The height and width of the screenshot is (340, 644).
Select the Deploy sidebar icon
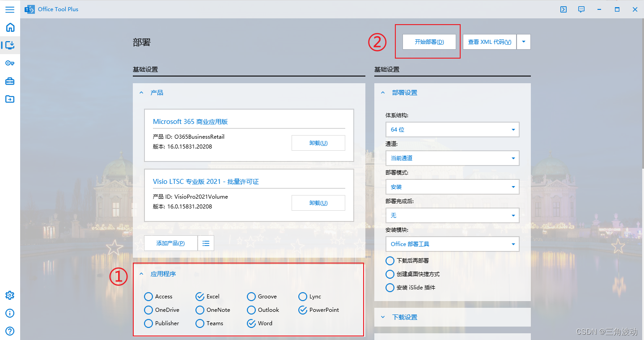[x=10, y=45]
